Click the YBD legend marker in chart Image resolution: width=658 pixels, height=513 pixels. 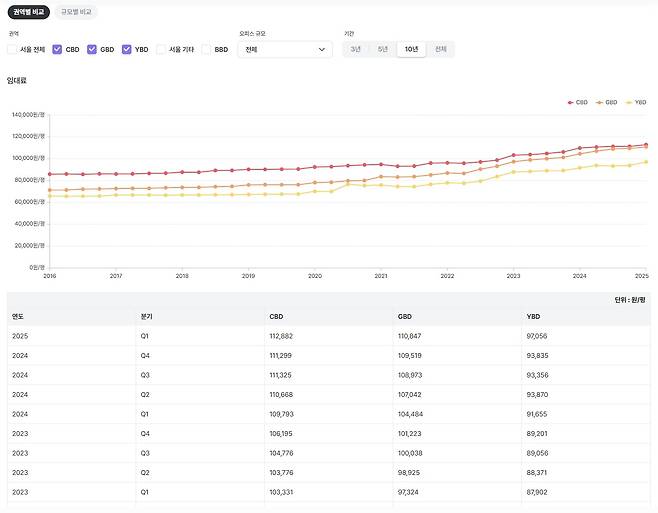click(630, 102)
